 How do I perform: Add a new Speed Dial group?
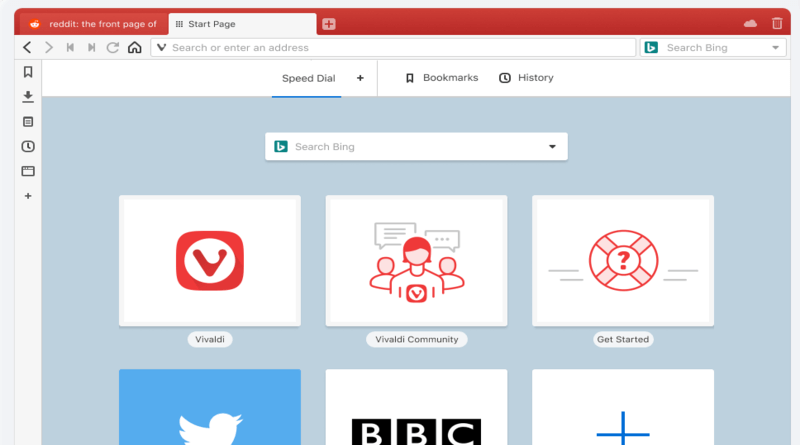[x=360, y=78]
